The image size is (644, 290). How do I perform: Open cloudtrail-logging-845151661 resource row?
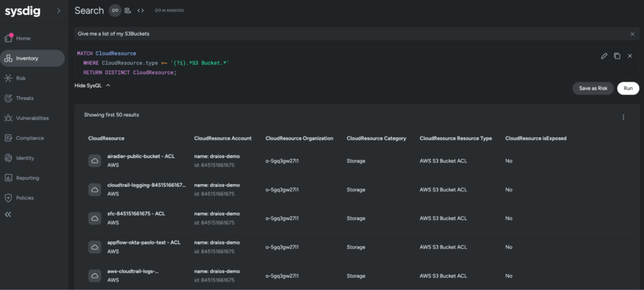147,185
